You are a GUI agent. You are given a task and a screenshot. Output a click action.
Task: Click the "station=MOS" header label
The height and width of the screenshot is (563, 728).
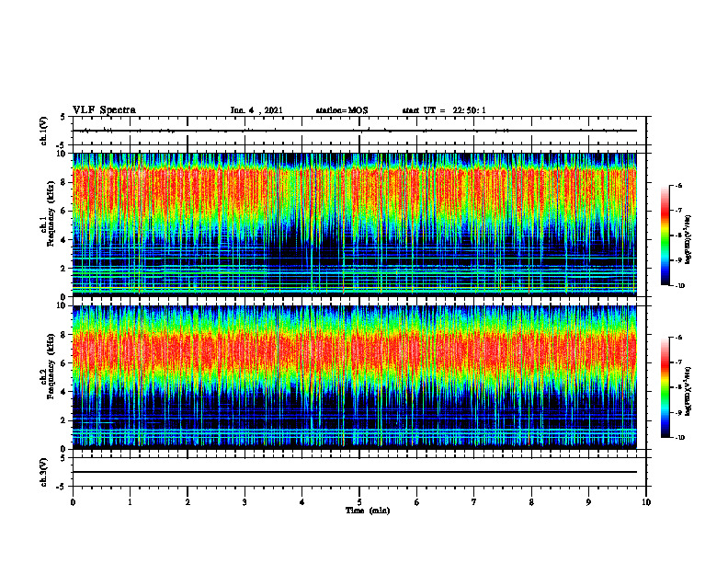click(342, 110)
